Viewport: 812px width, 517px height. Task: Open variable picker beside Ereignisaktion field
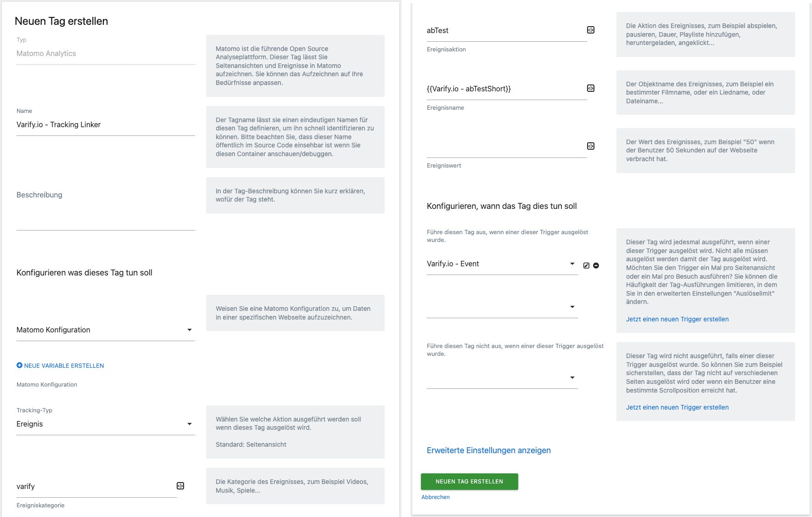tap(591, 30)
